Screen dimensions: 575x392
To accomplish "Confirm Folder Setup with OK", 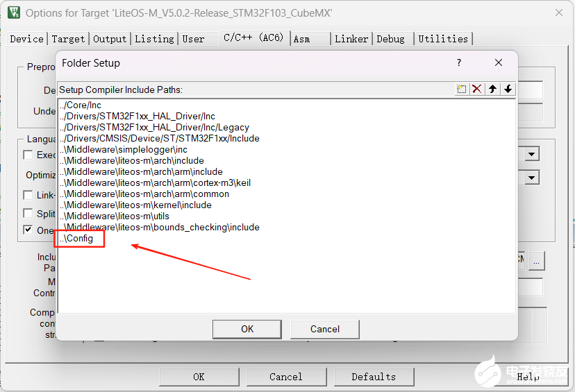I will pos(247,329).
